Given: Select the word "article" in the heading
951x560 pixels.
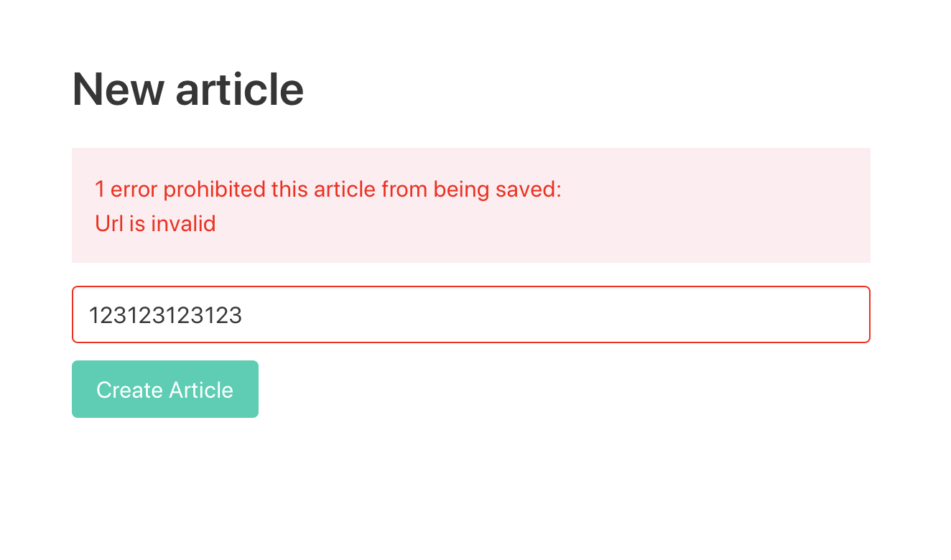Looking at the screenshot, I should tap(239, 89).
